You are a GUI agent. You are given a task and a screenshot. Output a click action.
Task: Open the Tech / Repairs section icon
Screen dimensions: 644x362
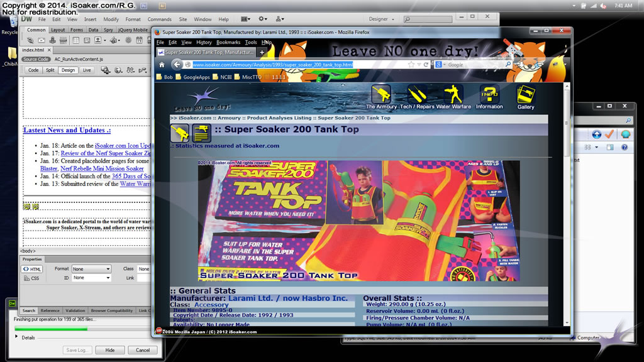[417, 94]
